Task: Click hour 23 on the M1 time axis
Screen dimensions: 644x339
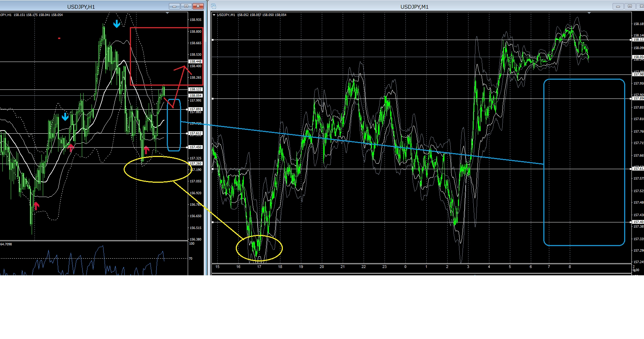Action: [x=385, y=267]
